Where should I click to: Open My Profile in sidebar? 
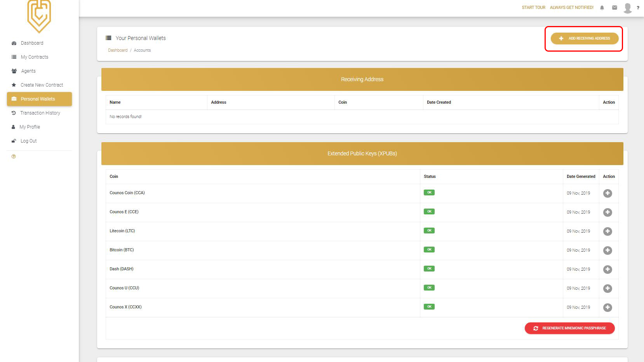click(x=39, y=127)
